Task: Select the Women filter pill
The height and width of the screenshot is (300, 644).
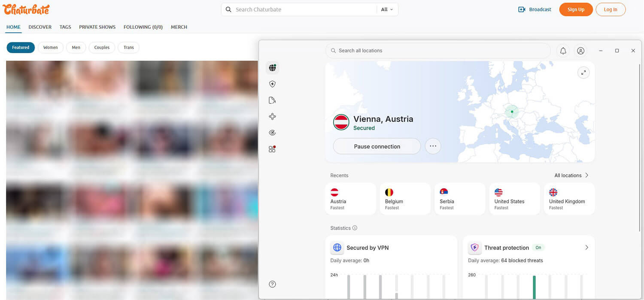Action: click(x=50, y=48)
